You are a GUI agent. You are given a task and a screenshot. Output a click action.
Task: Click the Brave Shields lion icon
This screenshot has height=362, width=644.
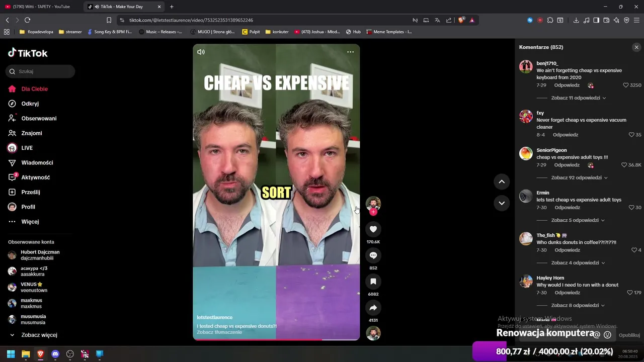coord(461,20)
